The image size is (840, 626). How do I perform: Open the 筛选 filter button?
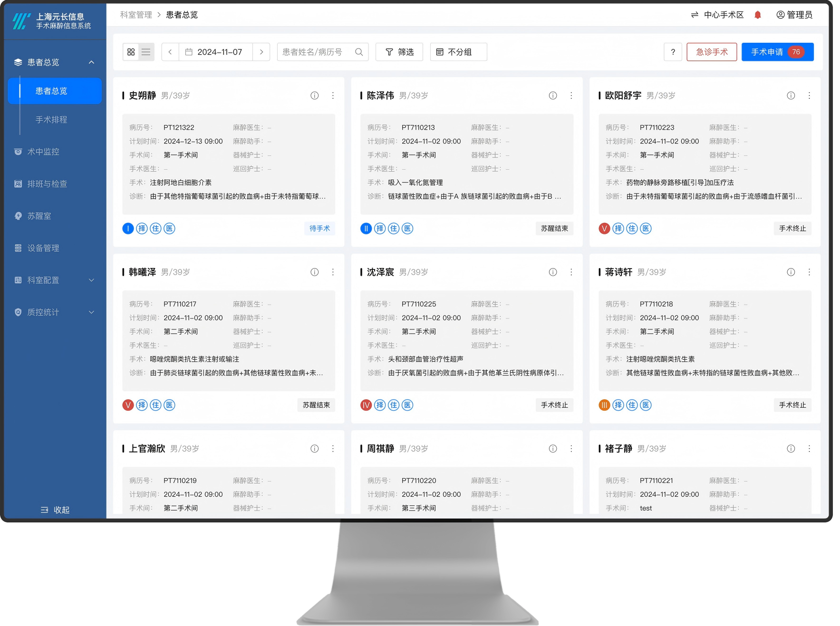[x=399, y=52]
